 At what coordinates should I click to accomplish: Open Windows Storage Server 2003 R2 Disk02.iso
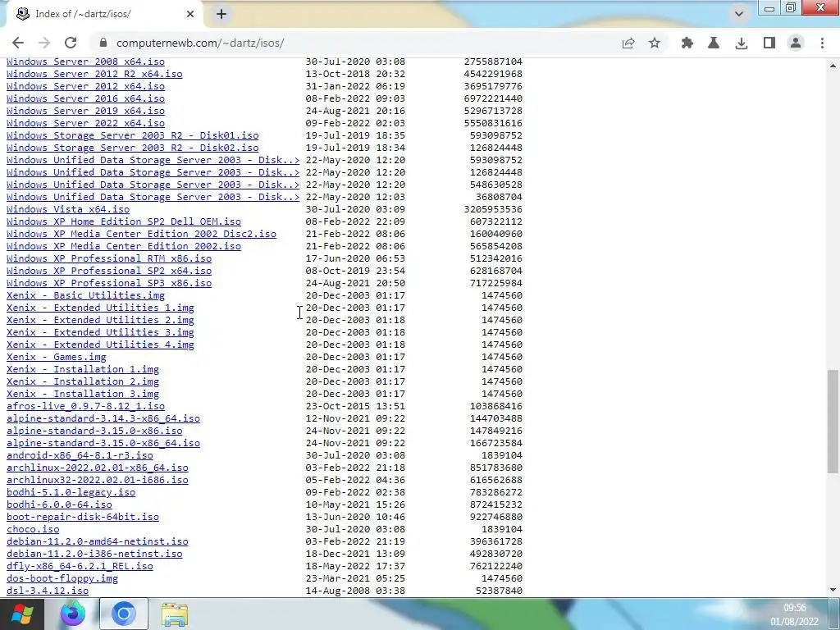click(x=132, y=148)
